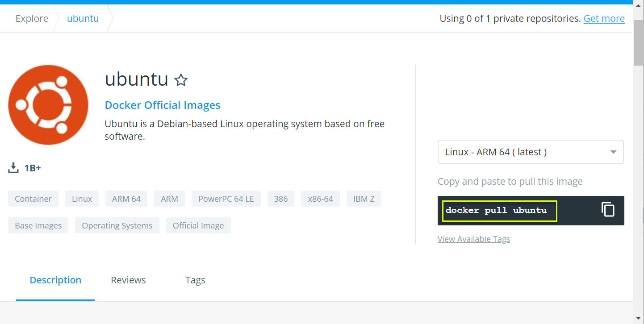Open the View Available Tags link
The image size is (644, 324).
(x=473, y=239)
